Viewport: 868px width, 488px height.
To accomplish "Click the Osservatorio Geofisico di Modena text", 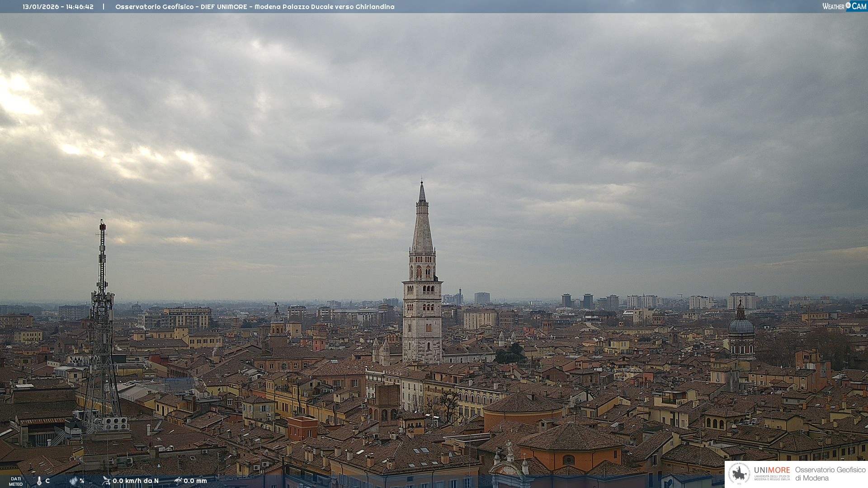I will 830,474.
